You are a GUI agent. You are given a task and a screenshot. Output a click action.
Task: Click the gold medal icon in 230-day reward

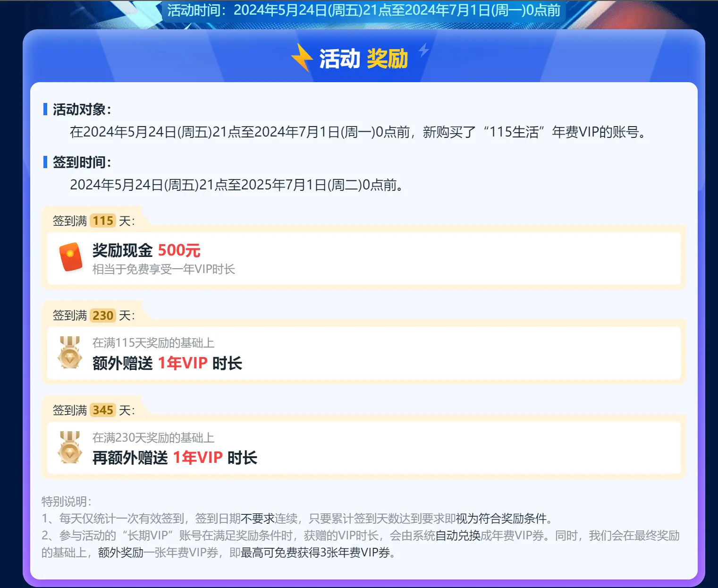[70, 352]
